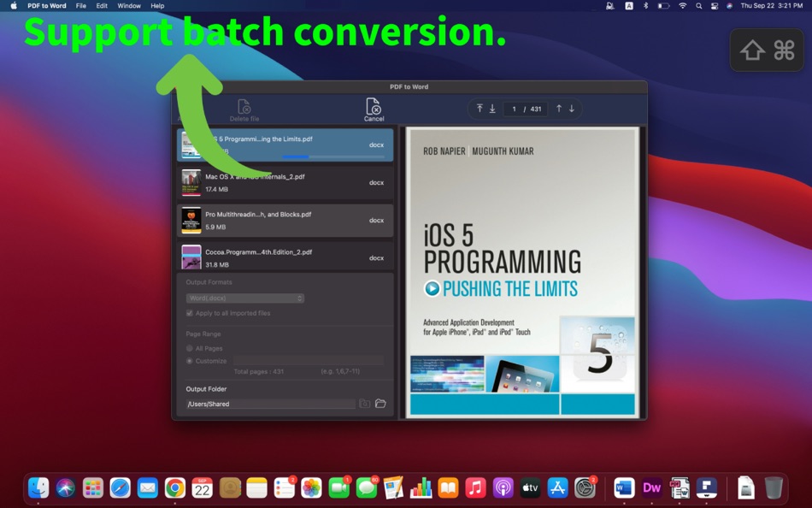Viewport: 812px width, 508px height.
Task: Open the Word(.docx) output format dropdown
Action: 245,298
